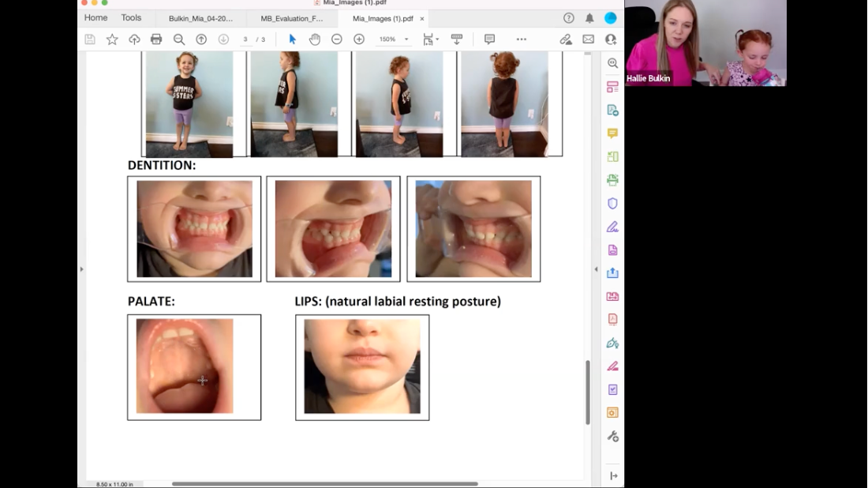Click the first dentition photo
Image resolution: width=868 pixels, height=488 pixels.
click(x=194, y=229)
